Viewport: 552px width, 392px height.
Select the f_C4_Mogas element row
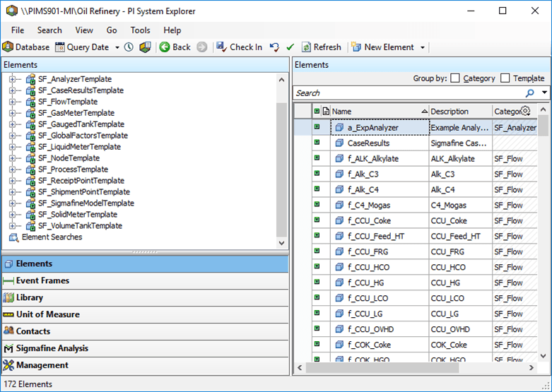coord(416,205)
